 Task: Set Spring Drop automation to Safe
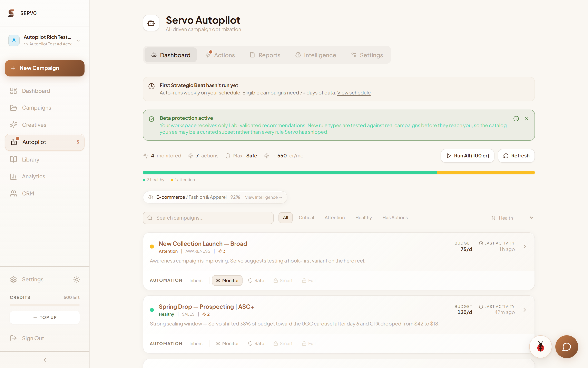point(256,343)
